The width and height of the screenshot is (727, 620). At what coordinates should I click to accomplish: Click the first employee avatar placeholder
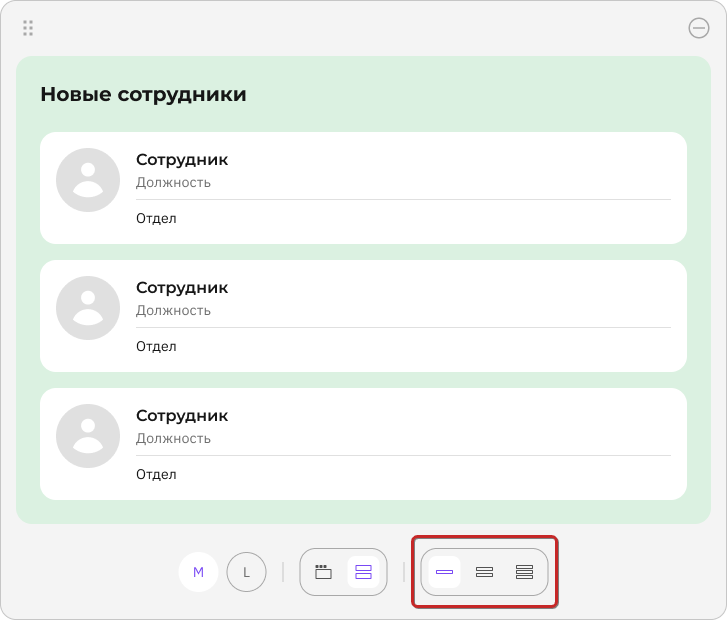coord(88,180)
